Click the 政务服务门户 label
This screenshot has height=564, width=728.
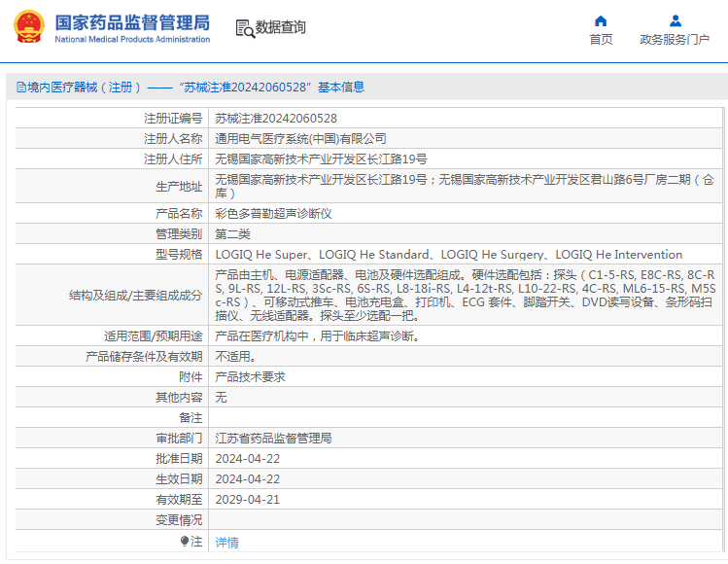[x=675, y=40]
